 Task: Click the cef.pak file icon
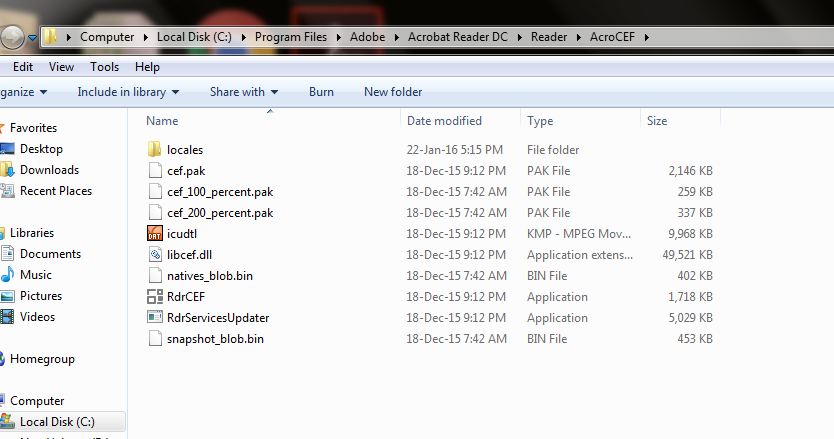click(155, 170)
